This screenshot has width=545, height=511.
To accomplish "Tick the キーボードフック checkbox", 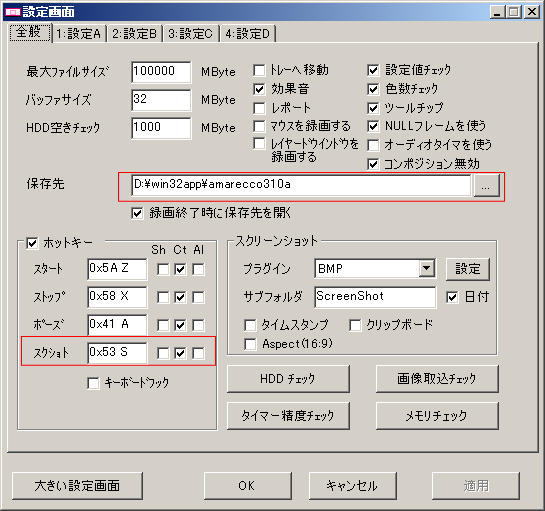I will pos(93,383).
